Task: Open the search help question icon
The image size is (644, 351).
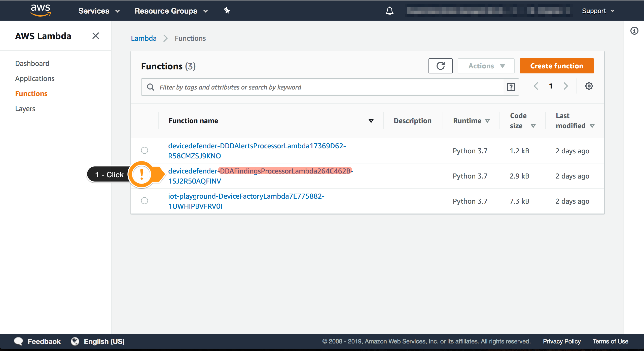Action: [511, 87]
